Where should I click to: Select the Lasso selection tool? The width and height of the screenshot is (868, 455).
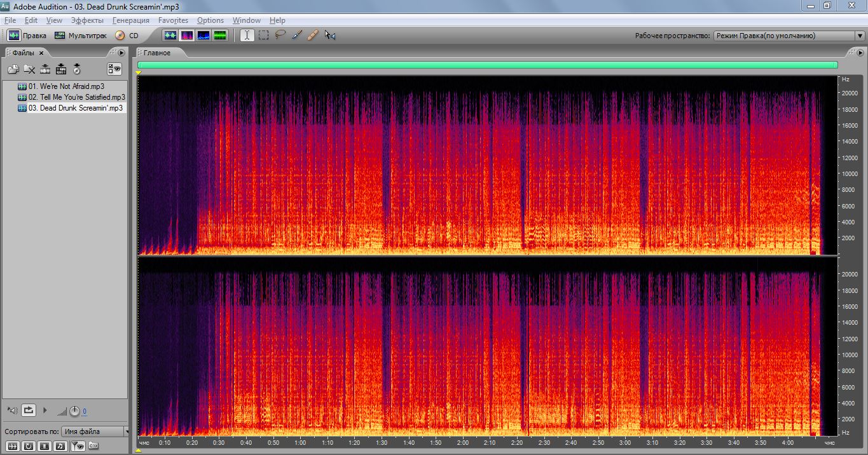(x=280, y=36)
